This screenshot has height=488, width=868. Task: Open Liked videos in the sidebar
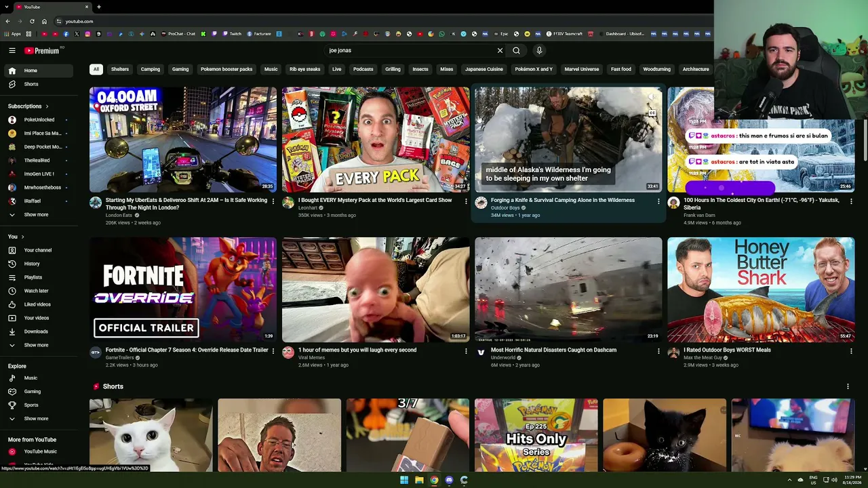pos(39,304)
